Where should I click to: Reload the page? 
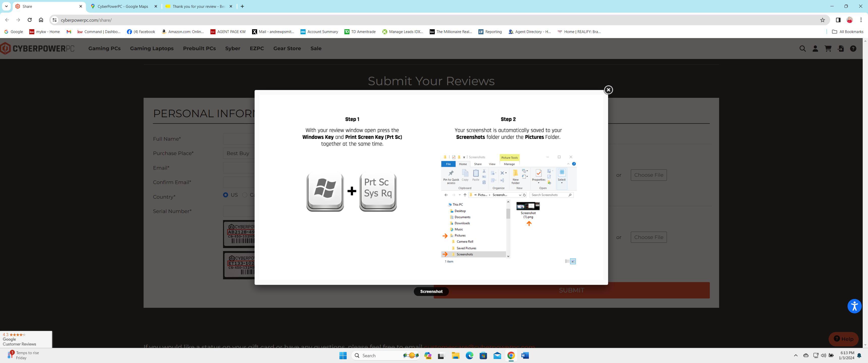pyautogui.click(x=30, y=20)
